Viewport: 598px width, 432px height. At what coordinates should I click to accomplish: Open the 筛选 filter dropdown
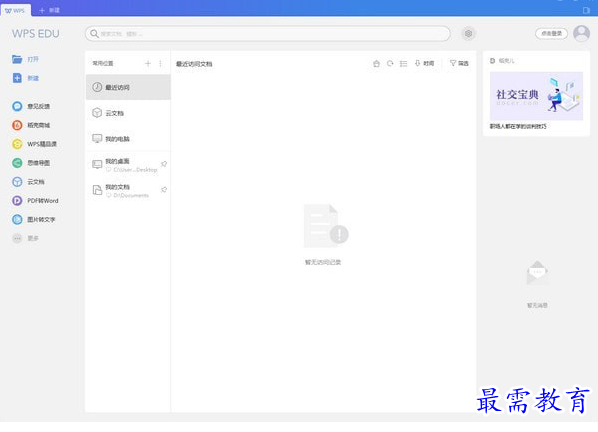tap(459, 63)
